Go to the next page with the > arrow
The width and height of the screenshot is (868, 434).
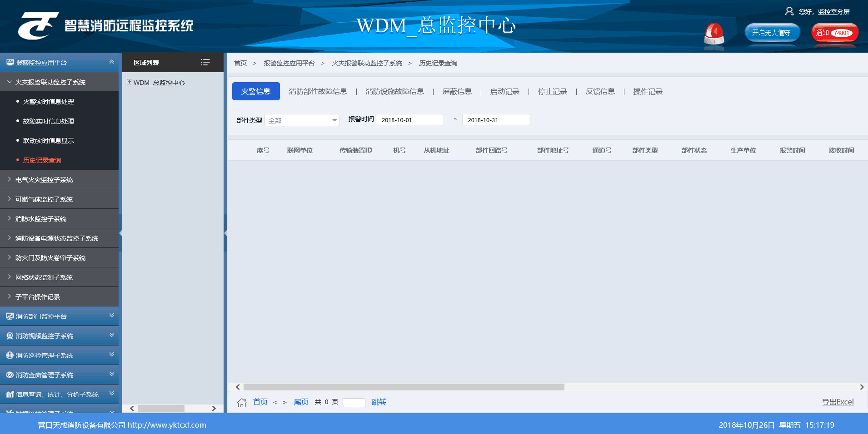(285, 402)
